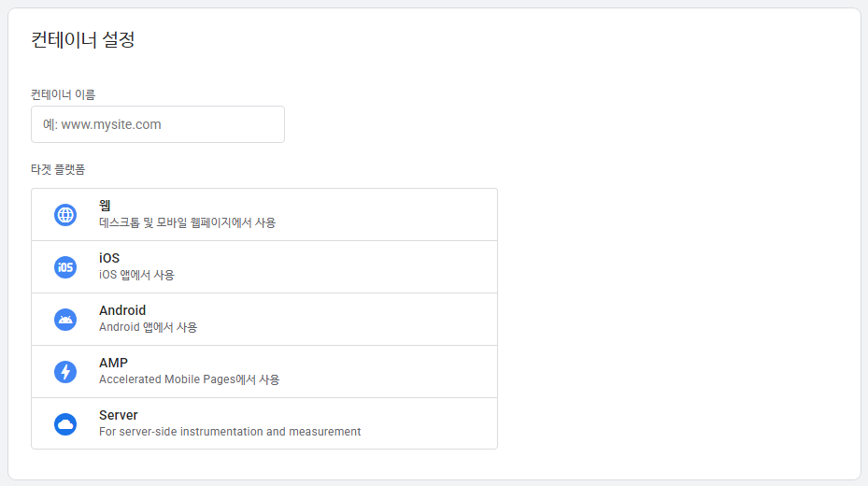
Task: Click the 'iOS 앱에서 사용' description text
Action: 136,275
